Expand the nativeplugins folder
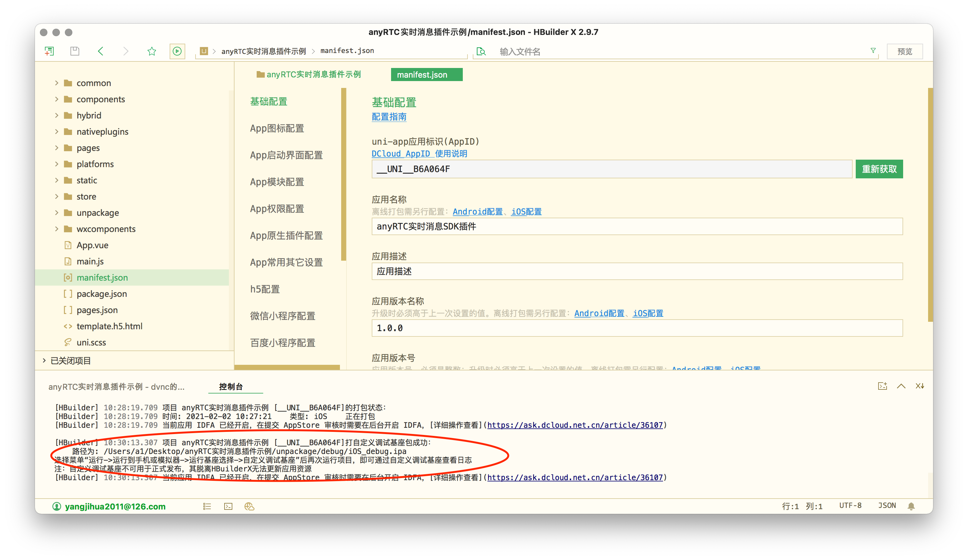Viewport: 968px width, 560px height. click(57, 131)
